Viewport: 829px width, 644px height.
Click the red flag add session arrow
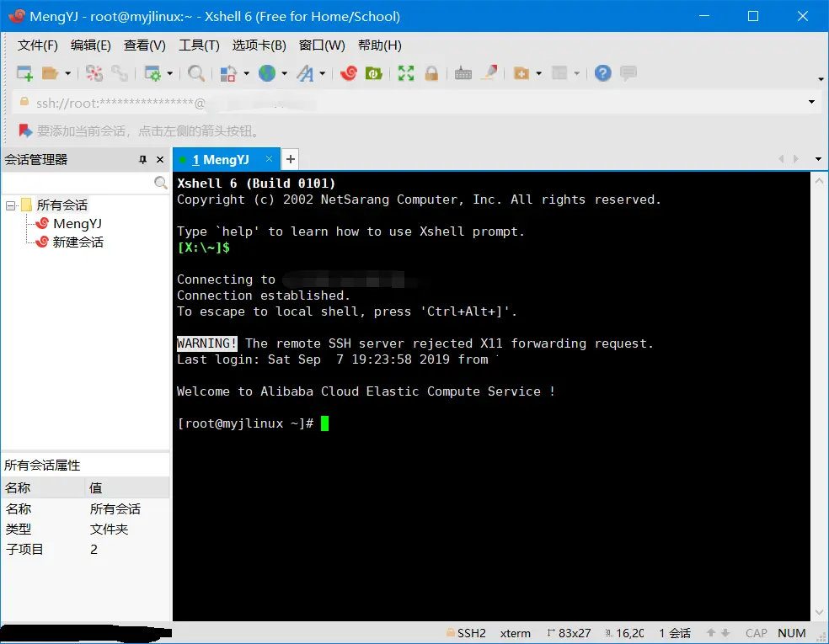tap(25, 130)
